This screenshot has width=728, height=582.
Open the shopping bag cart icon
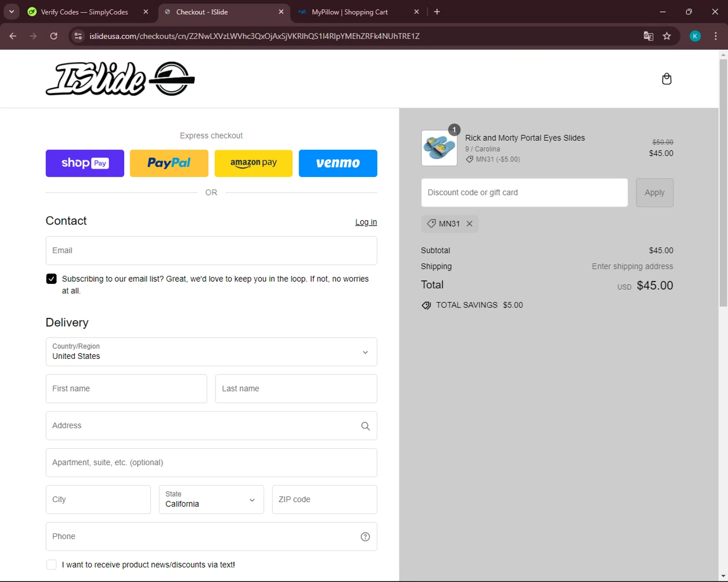(x=666, y=79)
